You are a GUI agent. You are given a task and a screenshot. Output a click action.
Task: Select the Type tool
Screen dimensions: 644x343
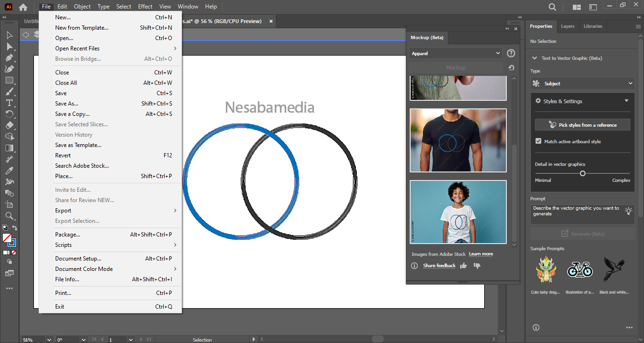pos(9,103)
